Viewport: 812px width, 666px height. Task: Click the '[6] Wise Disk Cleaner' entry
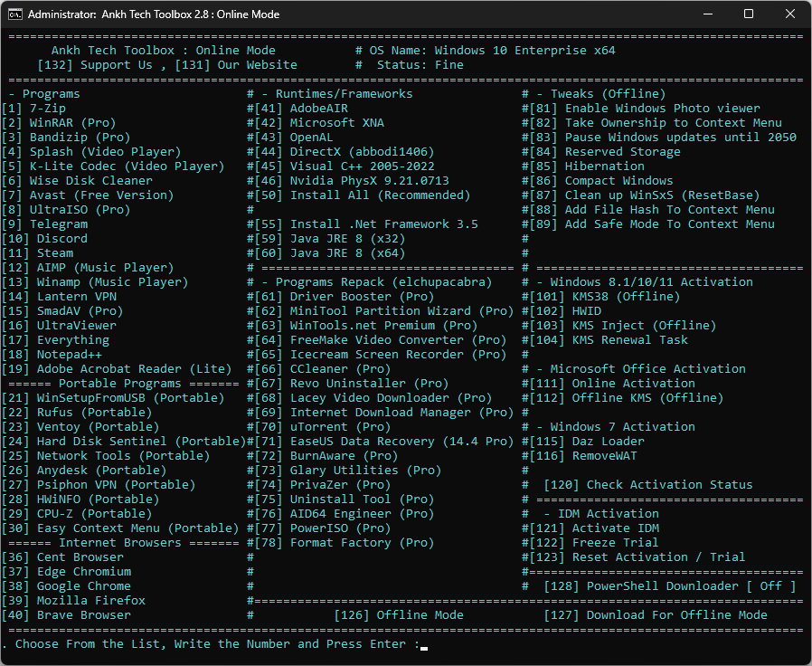point(77,181)
